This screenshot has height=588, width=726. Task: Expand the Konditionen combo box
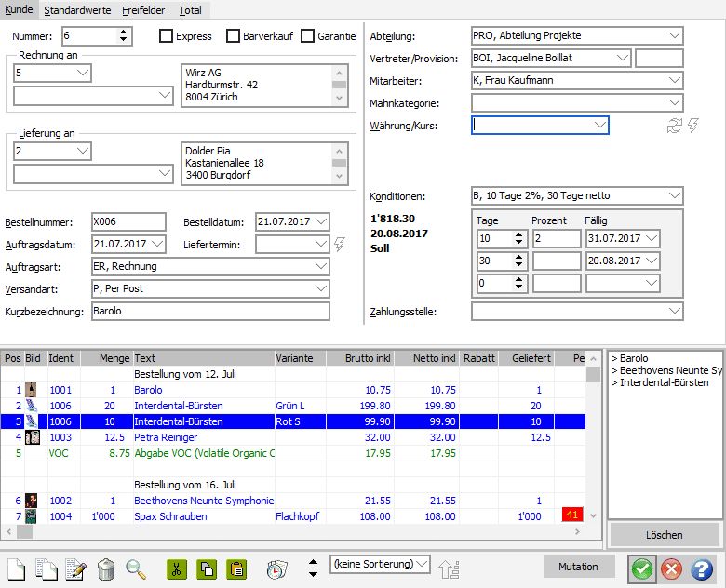[x=674, y=196]
